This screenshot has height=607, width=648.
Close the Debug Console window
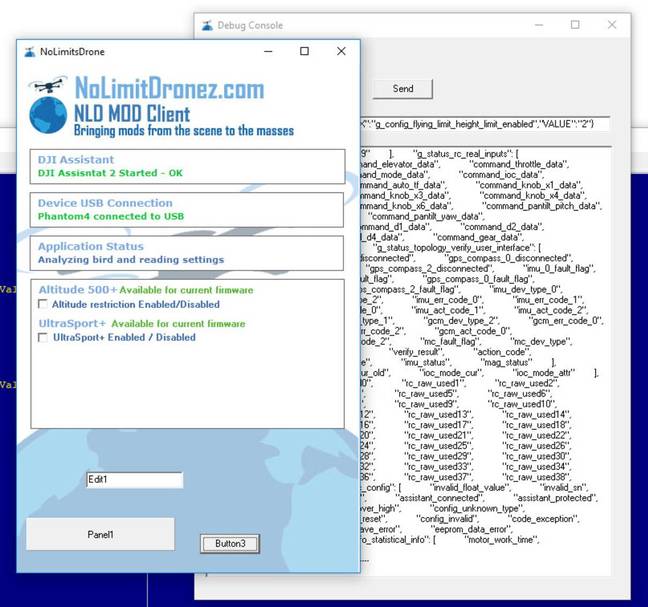pyautogui.click(x=612, y=25)
